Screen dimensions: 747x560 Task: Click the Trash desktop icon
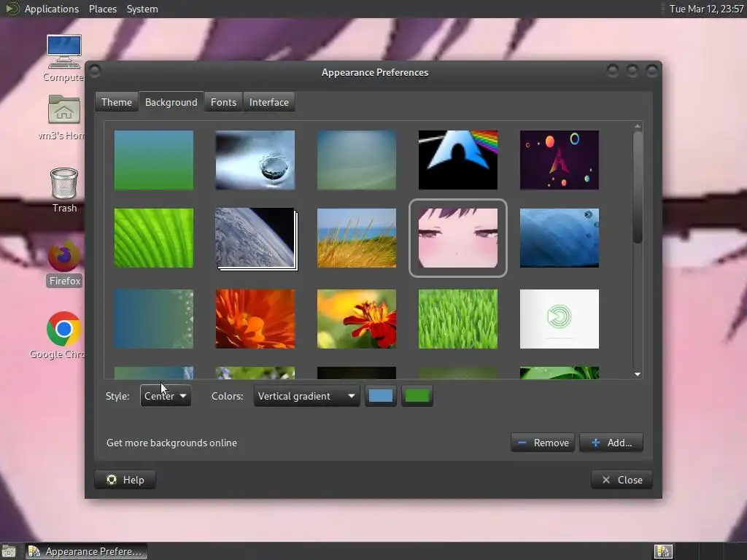[64, 190]
